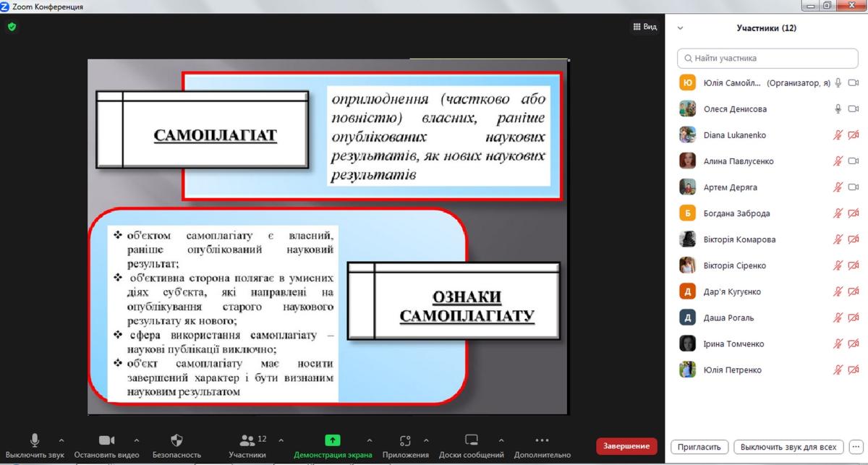Click the green encryption shield icon
The image size is (868, 465).
12,27
